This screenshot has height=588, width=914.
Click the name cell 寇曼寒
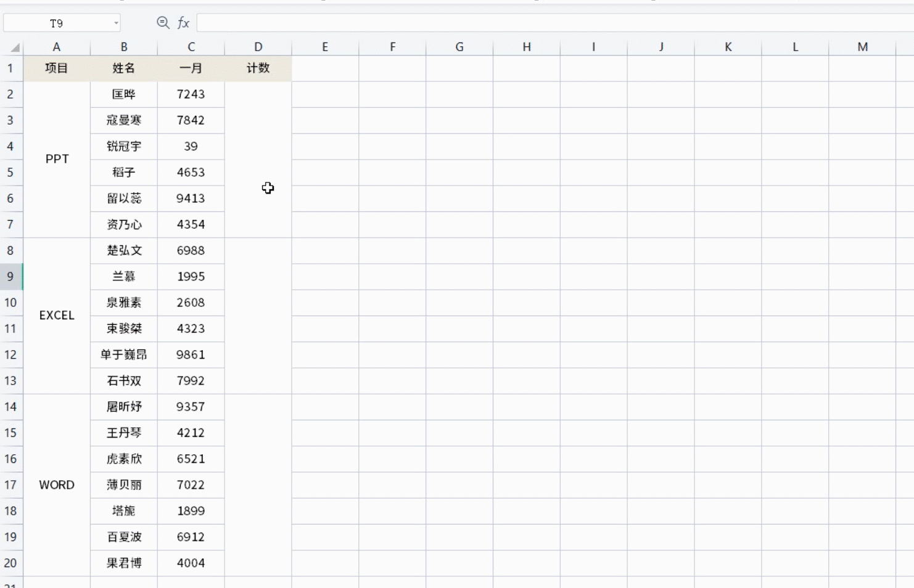124,120
